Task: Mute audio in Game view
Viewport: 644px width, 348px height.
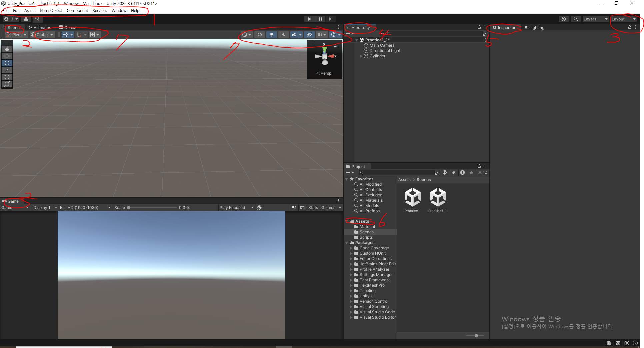Action: click(x=294, y=207)
